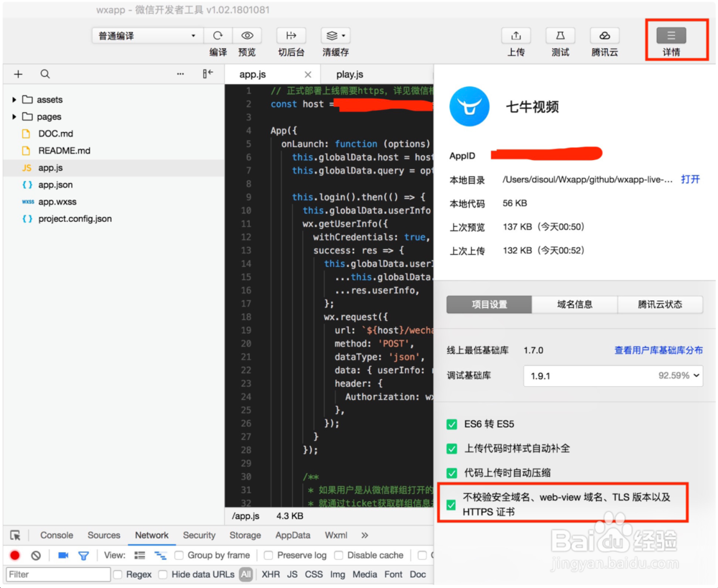The height and width of the screenshot is (588, 718).
Task: Toggle 代码上传时自动压缩 checkbox
Action: (x=452, y=473)
